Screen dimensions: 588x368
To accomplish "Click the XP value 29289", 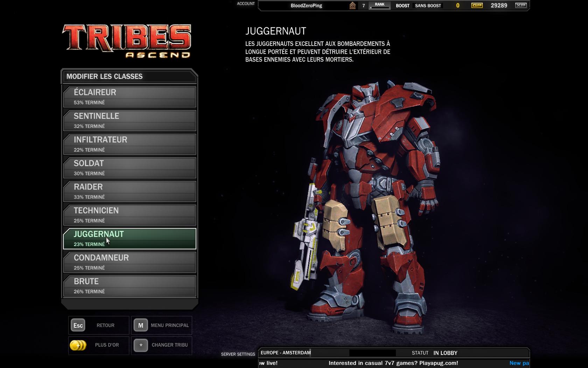I will (x=499, y=6).
